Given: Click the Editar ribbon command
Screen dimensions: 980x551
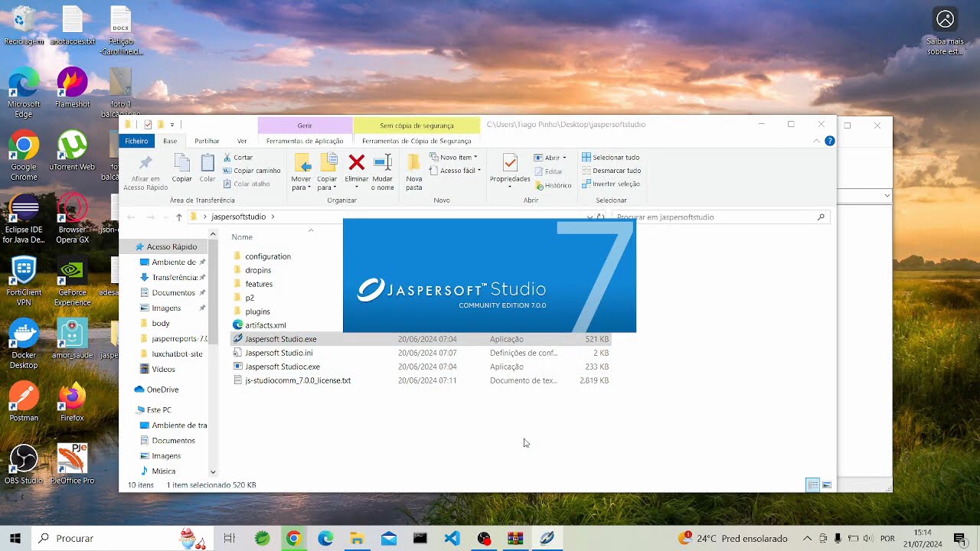Looking at the screenshot, I should [x=548, y=171].
